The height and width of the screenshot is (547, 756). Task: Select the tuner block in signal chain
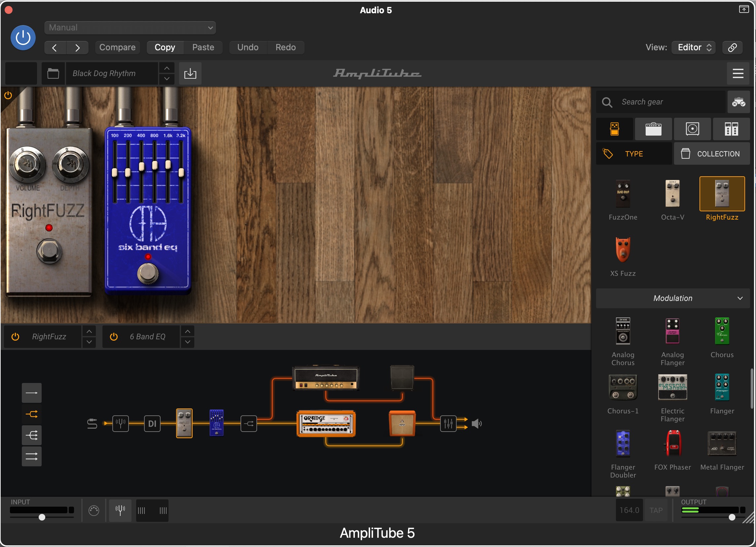pyautogui.click(x=120, y=424)
